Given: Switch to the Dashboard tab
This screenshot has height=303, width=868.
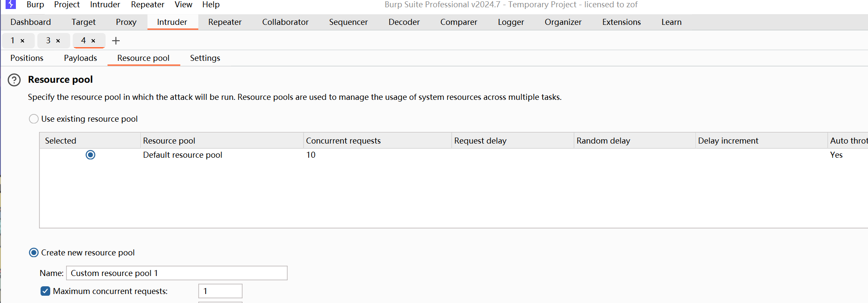Looking at the screenshot, I should pos(30,22).
